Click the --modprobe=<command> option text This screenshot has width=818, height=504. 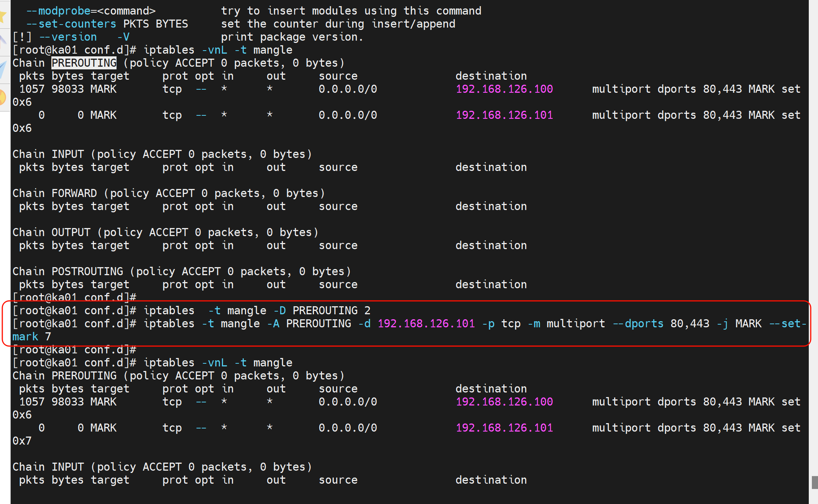pos(90,11)
